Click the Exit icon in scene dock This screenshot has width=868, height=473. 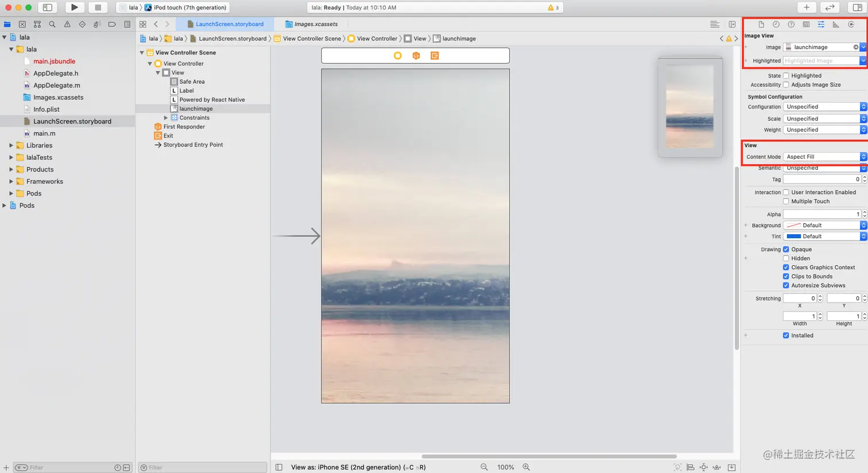pos(435,56)
